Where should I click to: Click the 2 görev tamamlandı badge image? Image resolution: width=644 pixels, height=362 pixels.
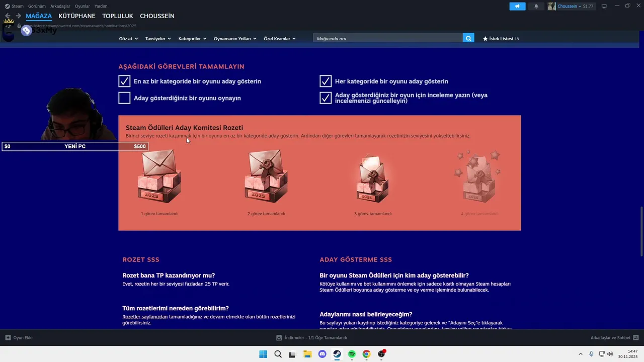tap(266, 177)
